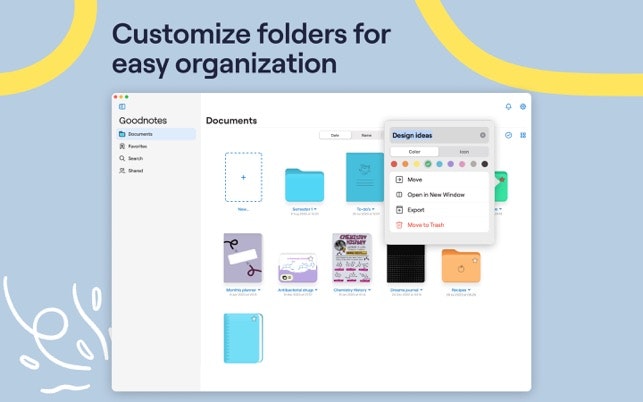Open Dreams journal options arrow
This screenshot has height=402, width=643.
click(421, 290)
